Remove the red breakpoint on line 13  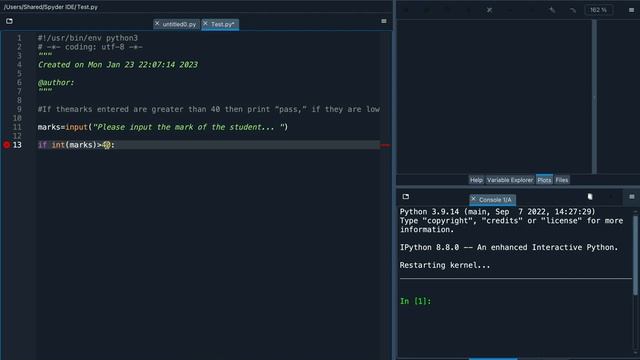[x=7, y=144]
